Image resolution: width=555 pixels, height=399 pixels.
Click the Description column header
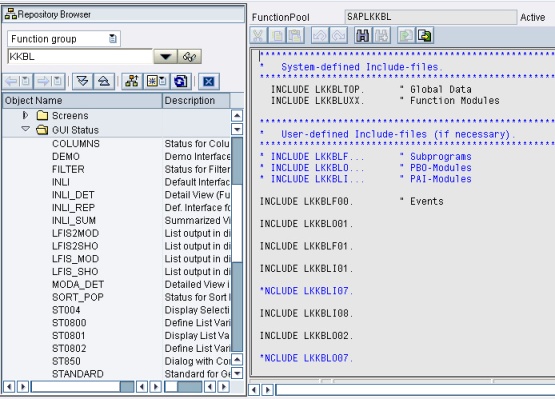[x=196, y=101]
